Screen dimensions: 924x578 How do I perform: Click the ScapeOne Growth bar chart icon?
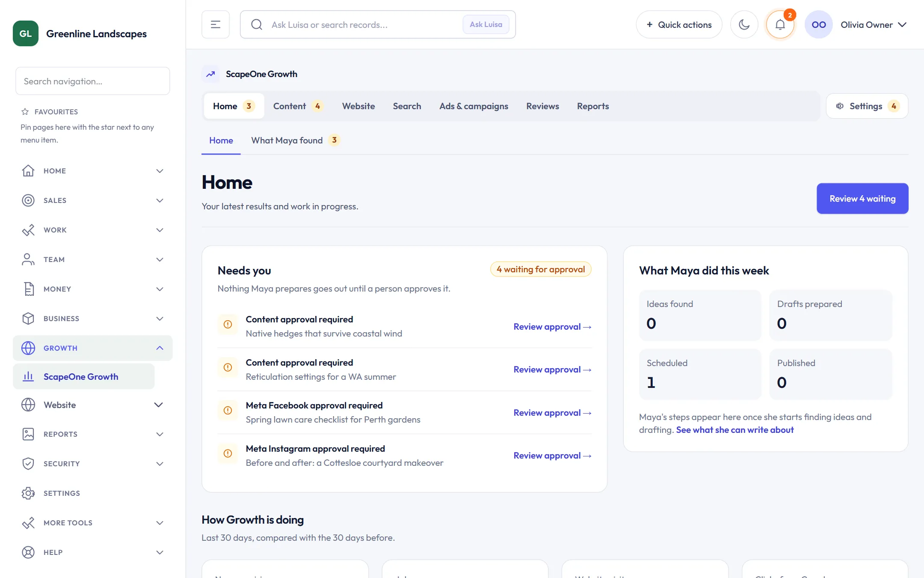[x=28, y=376]
